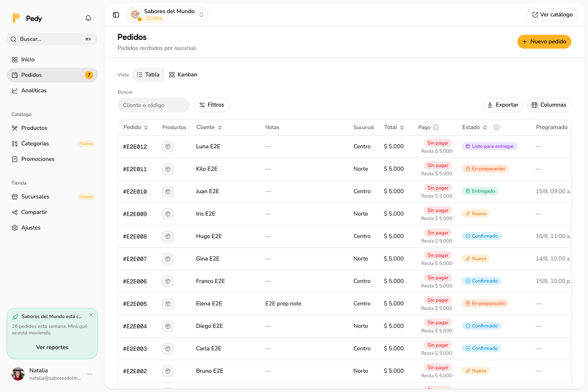Open Natalia account options ellipsis
The width and height of the screenshot is (588, 392).
coord(90,374)
